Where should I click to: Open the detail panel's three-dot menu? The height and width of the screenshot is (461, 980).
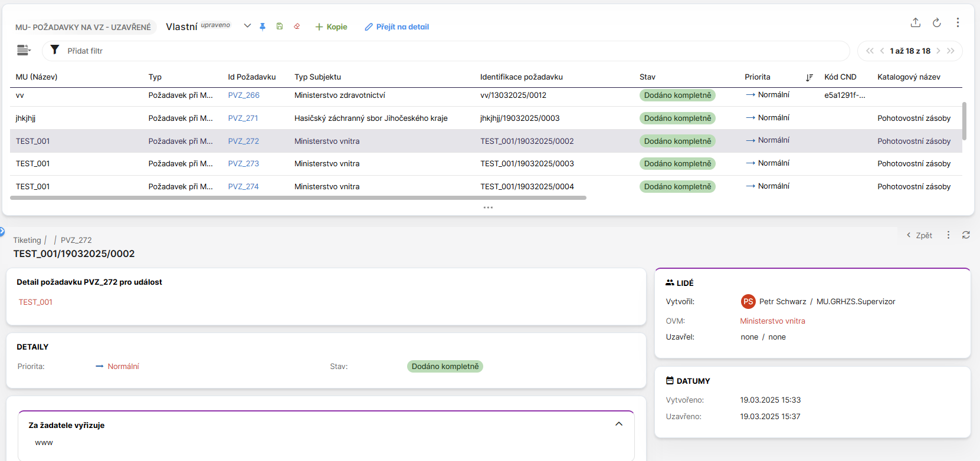[948, 235]
